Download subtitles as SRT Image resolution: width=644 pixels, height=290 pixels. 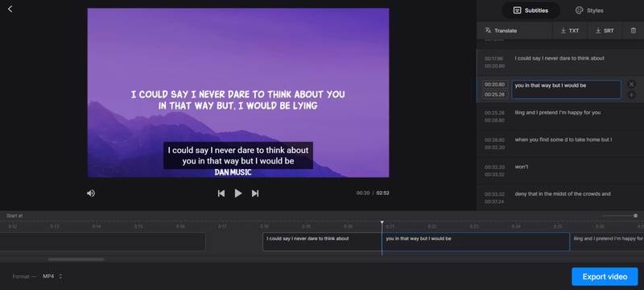pos(605,31)
